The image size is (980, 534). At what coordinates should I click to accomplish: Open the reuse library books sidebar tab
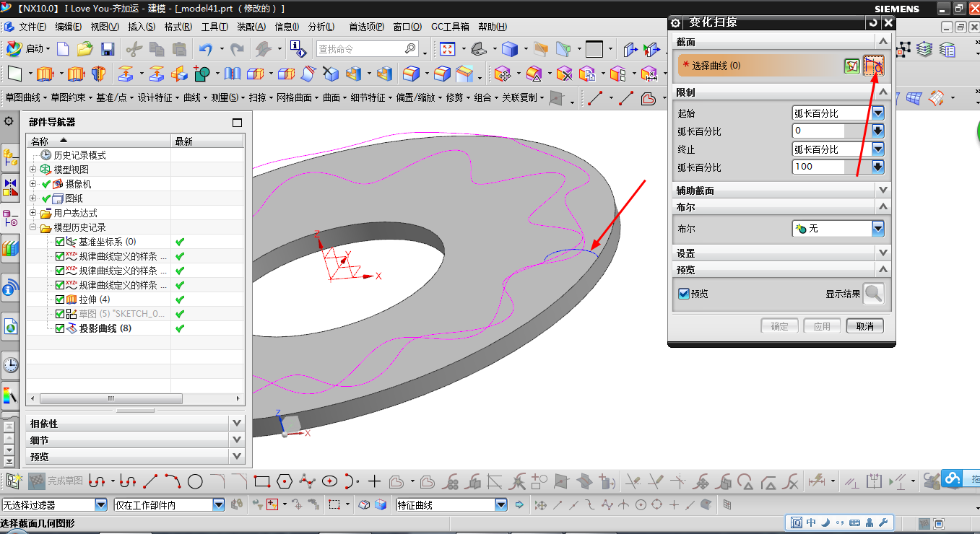tap(10, 249)
